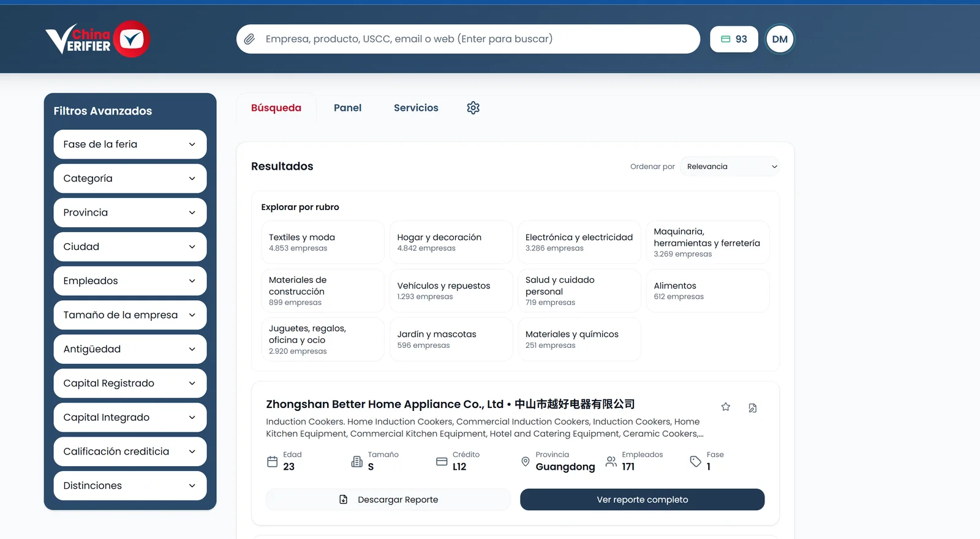Expand the Categoría filter
The height and width of the screenshot is (539, 980).
coord(130,179)
